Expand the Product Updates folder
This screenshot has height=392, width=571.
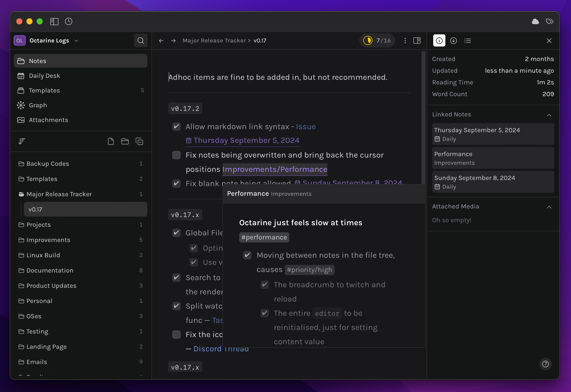pyautogui.click(x=81, y=286)
